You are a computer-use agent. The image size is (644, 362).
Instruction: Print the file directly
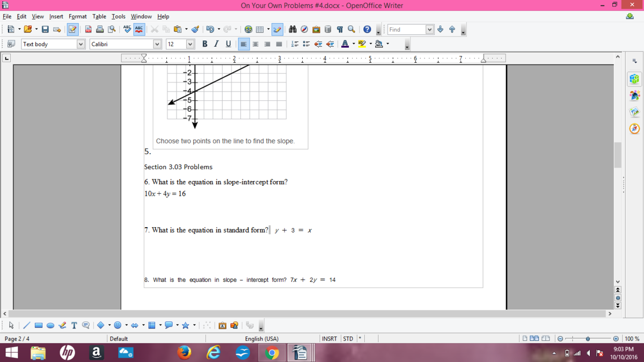coord(100,30)
